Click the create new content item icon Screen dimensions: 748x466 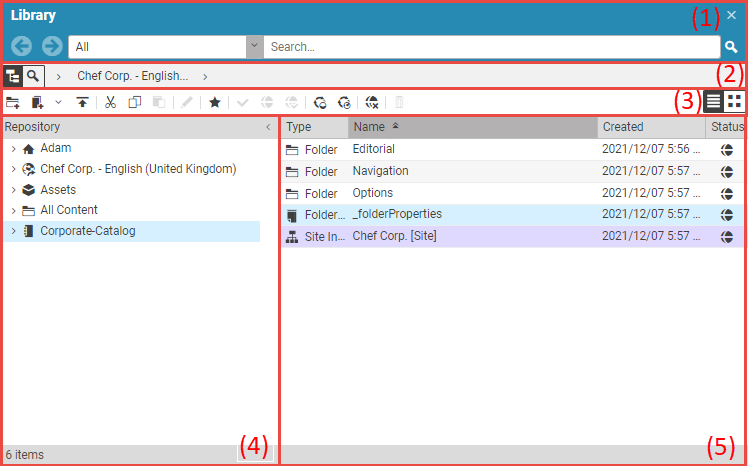coord(38,102)
